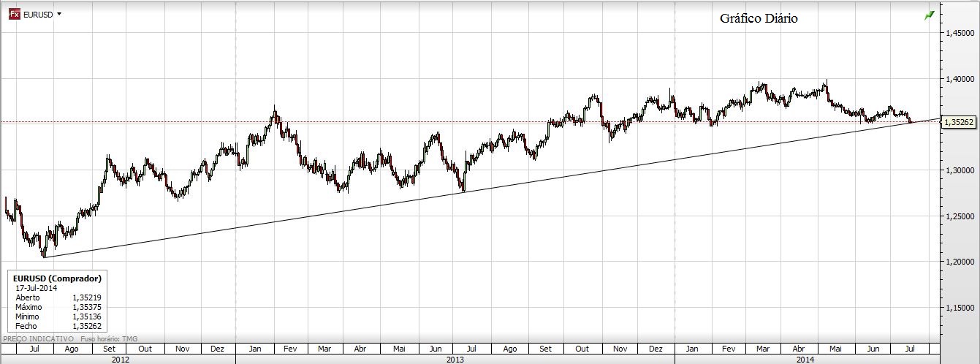Click the 1,40000 price axis label
Image resolution: width=980 pixels, height=364 pixels.
pyautogui.click(x=960, y=79)
